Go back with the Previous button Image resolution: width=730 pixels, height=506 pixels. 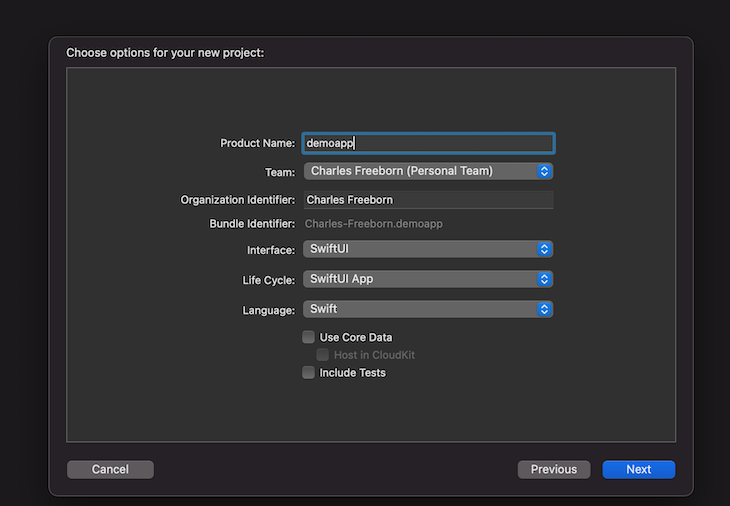(x=554, y=469)
